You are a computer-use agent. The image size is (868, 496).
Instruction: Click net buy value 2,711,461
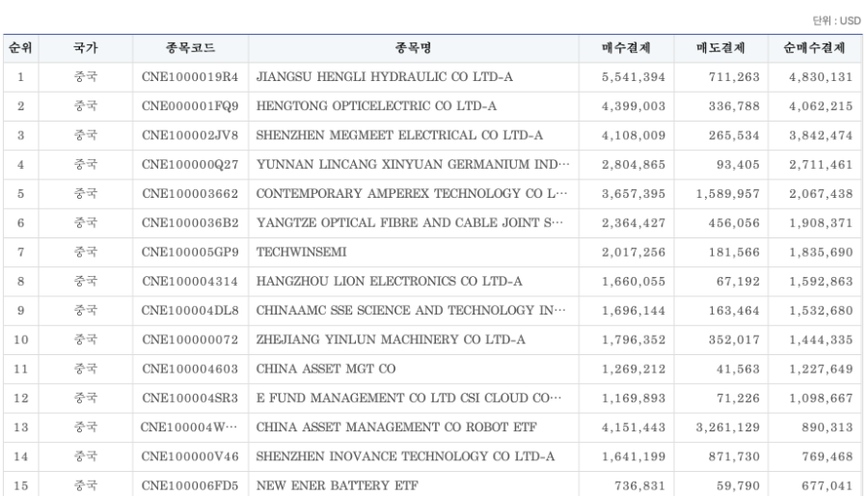click(821, 164)
